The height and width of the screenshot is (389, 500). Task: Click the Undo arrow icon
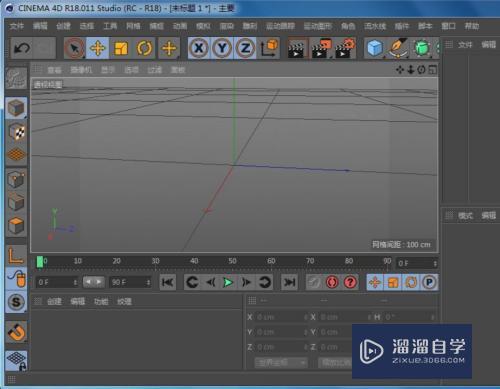[x=22, y=48]
